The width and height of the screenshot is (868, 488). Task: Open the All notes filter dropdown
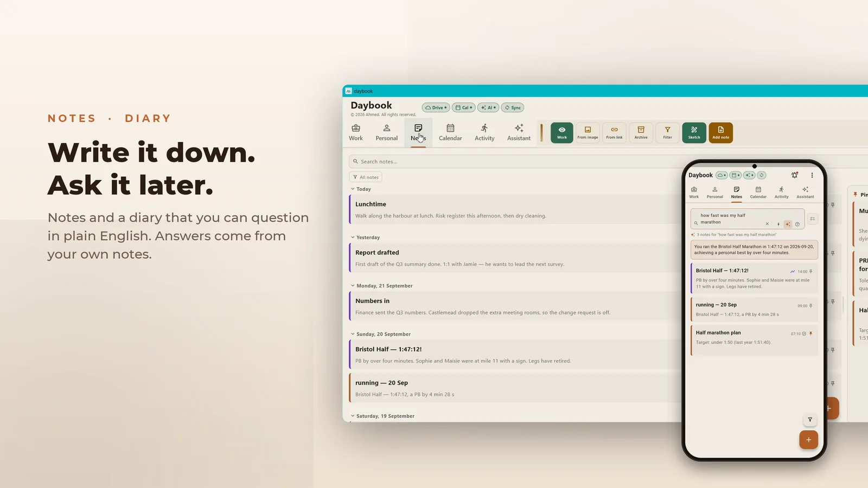pyautogui.click(x=366, y=177)
